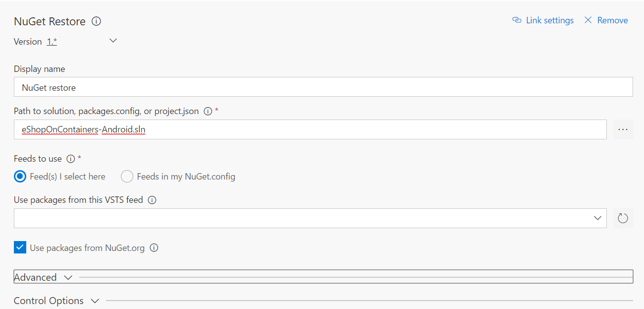
Task: Click info icon next to Path to solution
Action: pyautogui.click(x=208, y=111)
